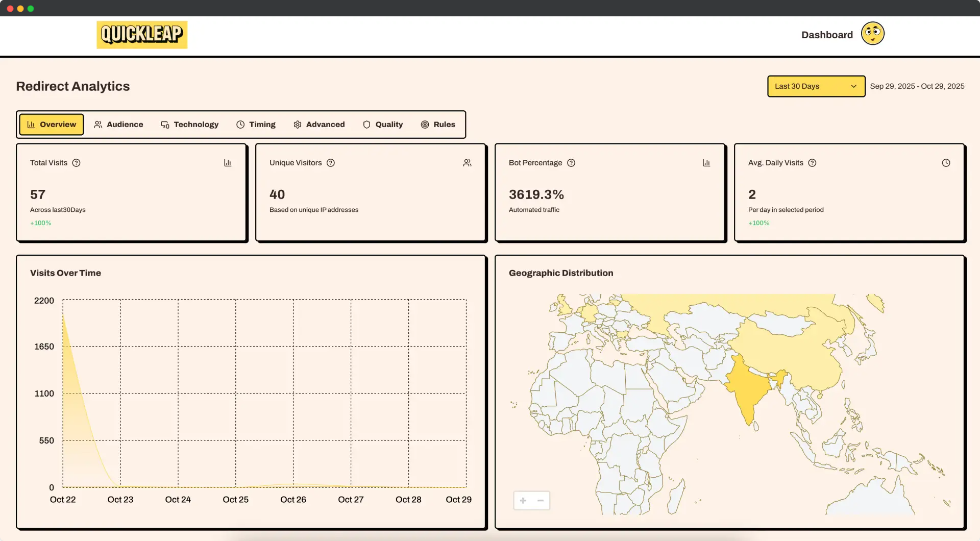Switch to the Audience tab
980x541 pixels.
pos(118,124)
